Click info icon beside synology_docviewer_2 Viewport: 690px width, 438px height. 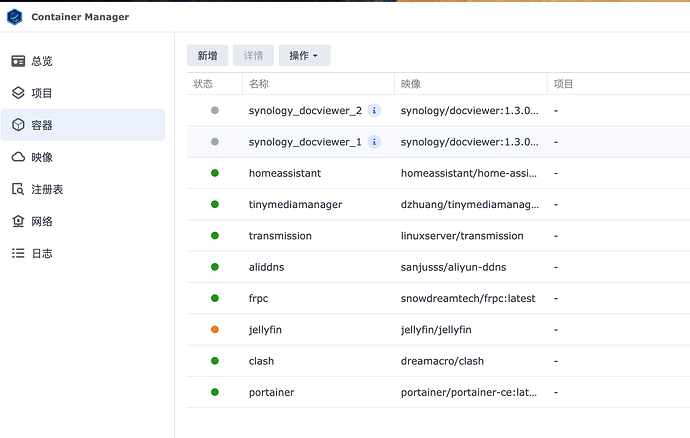(x=374, y=110)
